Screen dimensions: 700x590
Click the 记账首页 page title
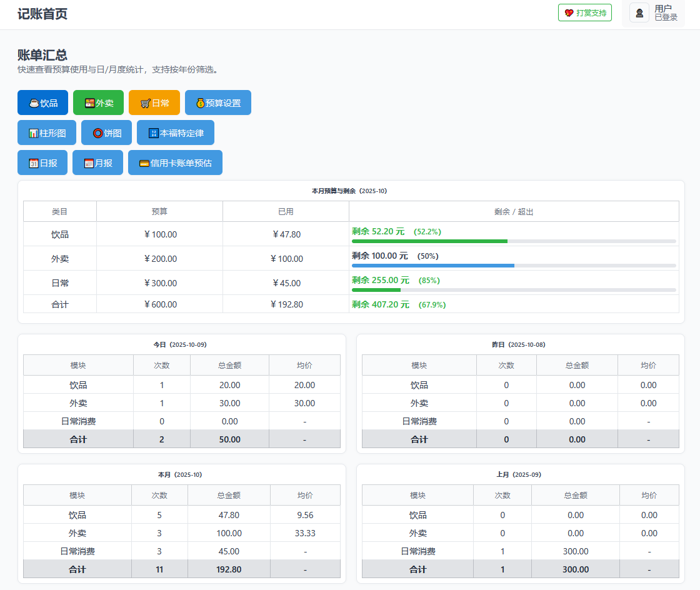[42, 14]
